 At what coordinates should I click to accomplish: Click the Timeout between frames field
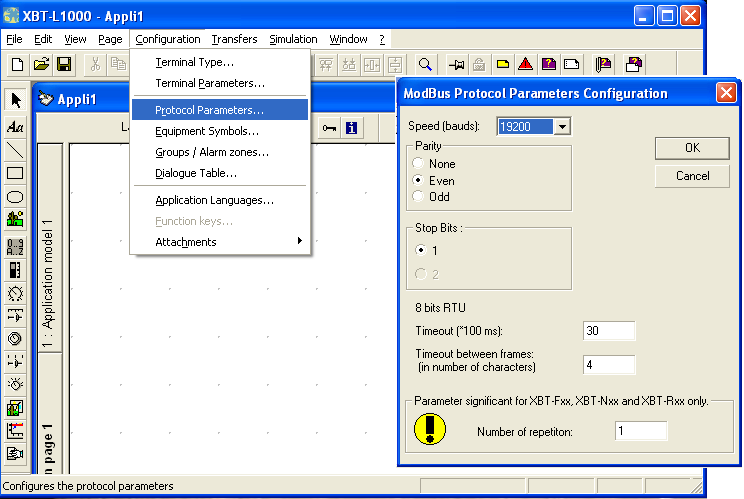tap(609, 365)
